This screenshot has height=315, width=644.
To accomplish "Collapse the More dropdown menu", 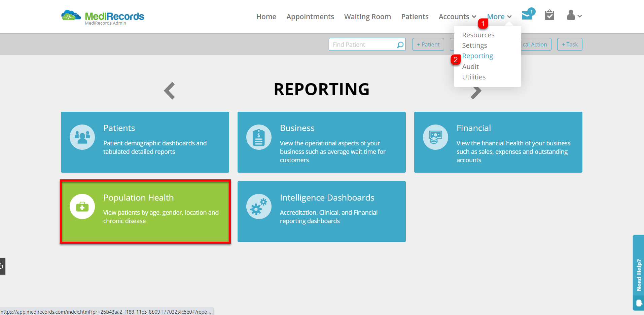I will pyautogui.click(x=499, y=16).
